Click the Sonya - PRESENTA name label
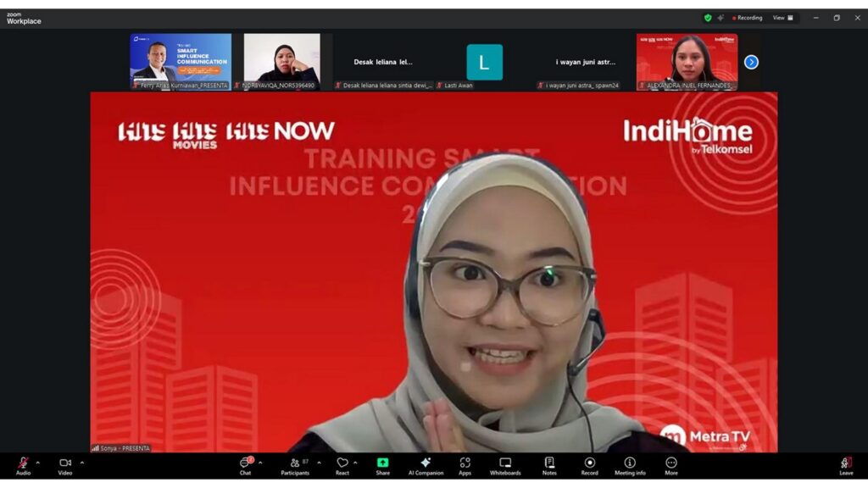Image resolution: width=868 pixels, height=488 pixels. coord(120,448)
